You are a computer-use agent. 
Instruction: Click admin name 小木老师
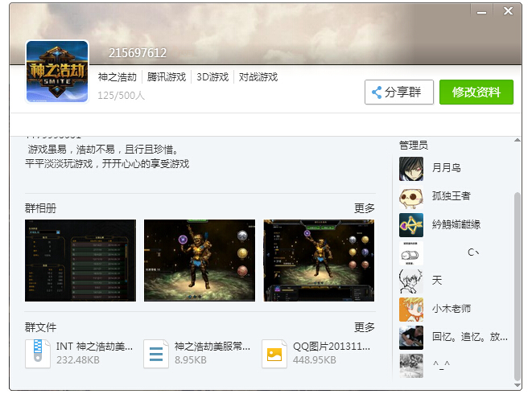(452, 308)
